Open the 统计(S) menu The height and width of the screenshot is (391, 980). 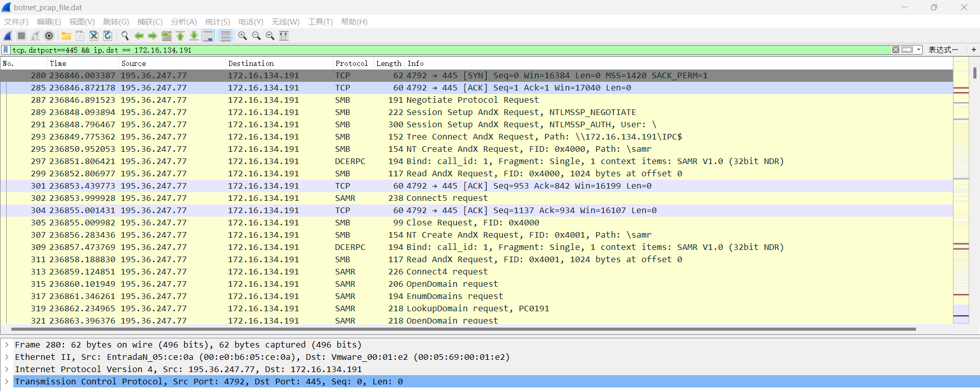tap(218, 22)
